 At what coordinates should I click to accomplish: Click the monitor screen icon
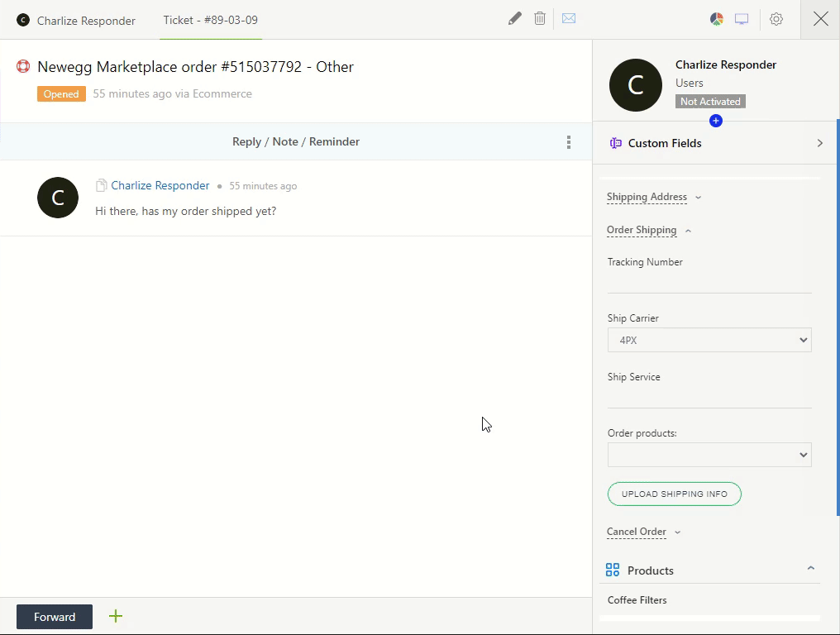click(x=742, y=19)
